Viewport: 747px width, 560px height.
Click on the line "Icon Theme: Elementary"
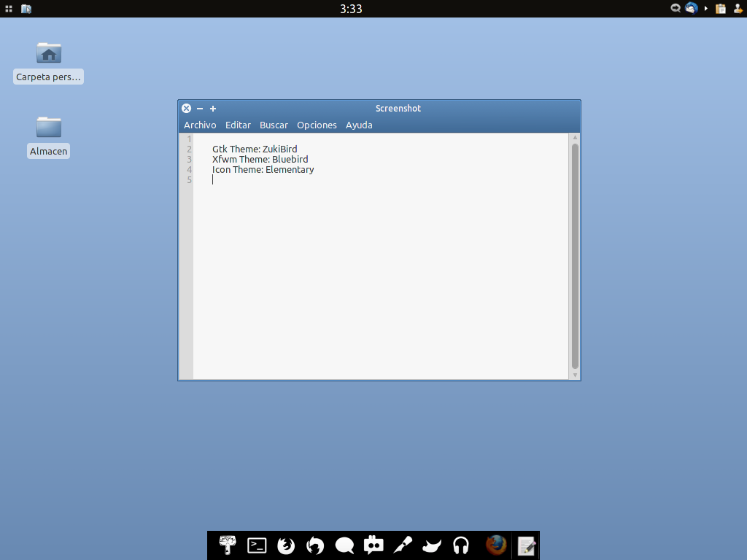click(263, 169)
